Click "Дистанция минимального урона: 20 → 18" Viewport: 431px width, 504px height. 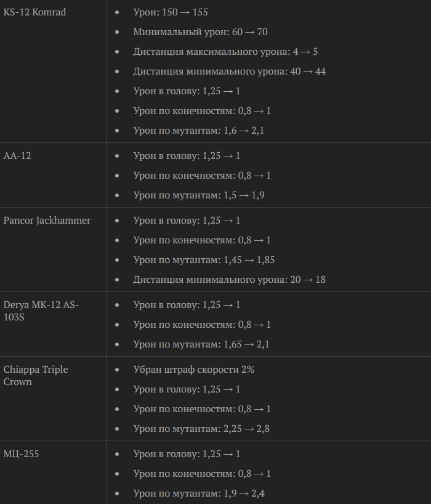click(x=229, y=280)
